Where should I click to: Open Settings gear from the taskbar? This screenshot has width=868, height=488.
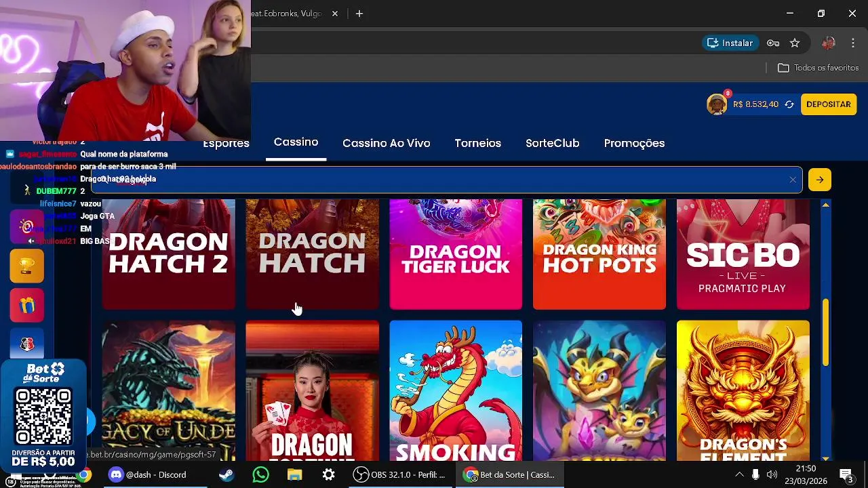[x=328, y=475]
